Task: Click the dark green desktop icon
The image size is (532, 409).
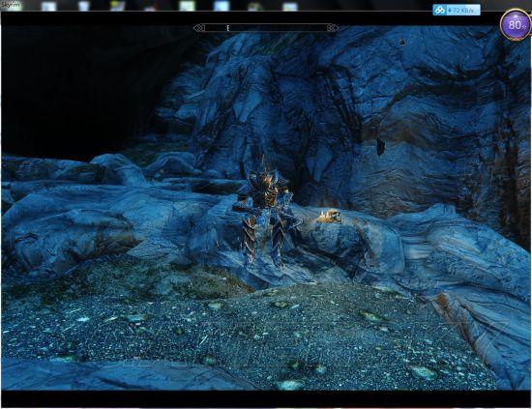Action: pyautogui.click(x=255, y=6)
